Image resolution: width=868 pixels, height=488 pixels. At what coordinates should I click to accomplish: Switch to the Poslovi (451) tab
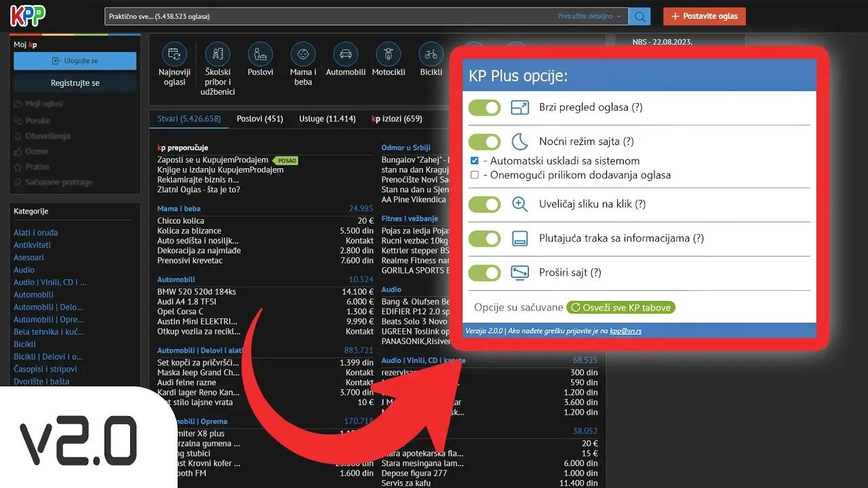[x=260, y=119]
